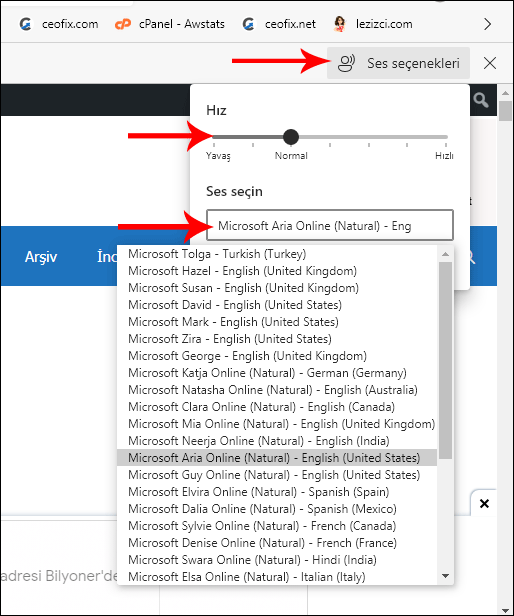Screen dimensions: 514x616
Task: Select Microsoft Tolga - Turkish (Turkey)
Action: coord(277,254)
